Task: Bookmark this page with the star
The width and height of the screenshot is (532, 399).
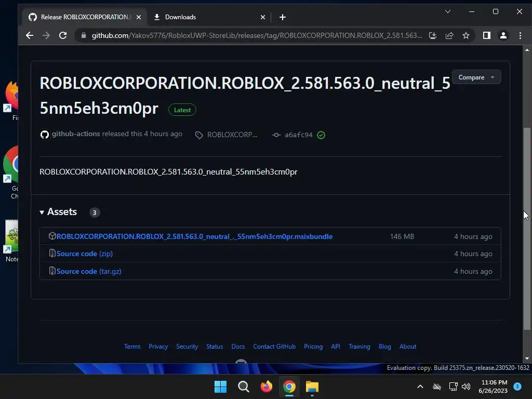Action: click(466, 35)
